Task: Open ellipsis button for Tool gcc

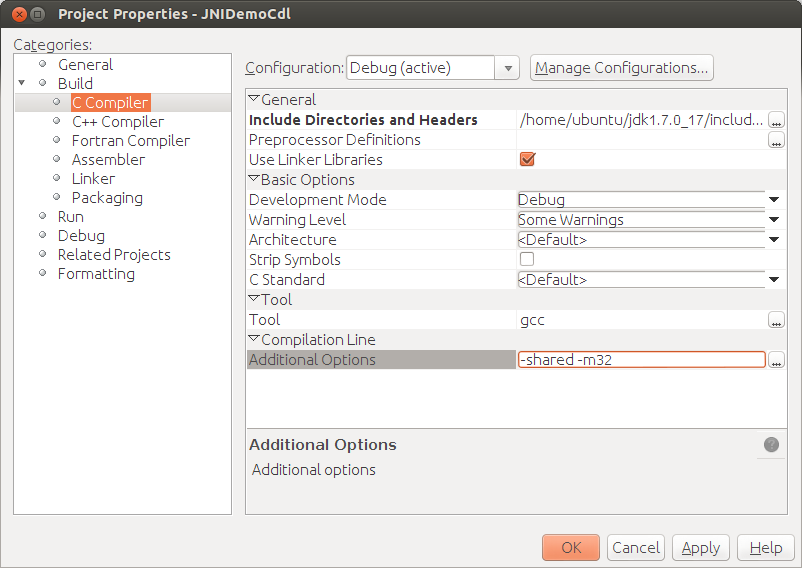Action: click(776, 320)
